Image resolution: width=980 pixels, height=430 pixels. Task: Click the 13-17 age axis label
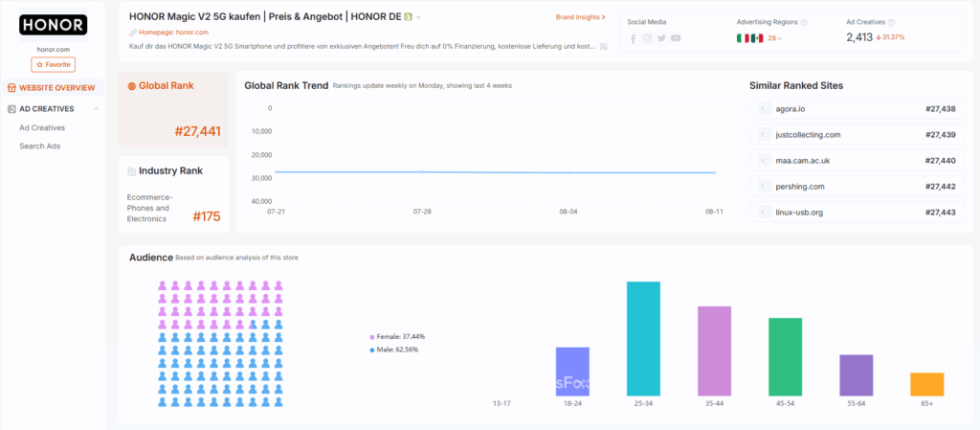point(501,404)
